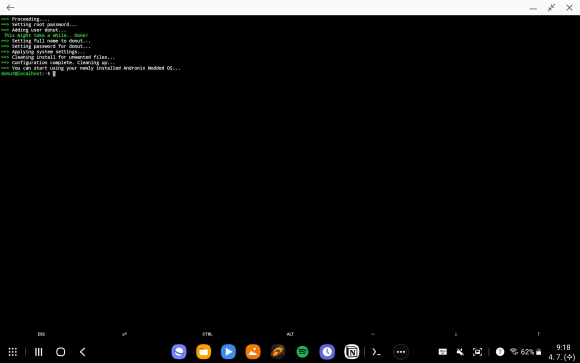Tap the dash extra key
The height and width of the screenshot is (363, 580).
(373, 334)
